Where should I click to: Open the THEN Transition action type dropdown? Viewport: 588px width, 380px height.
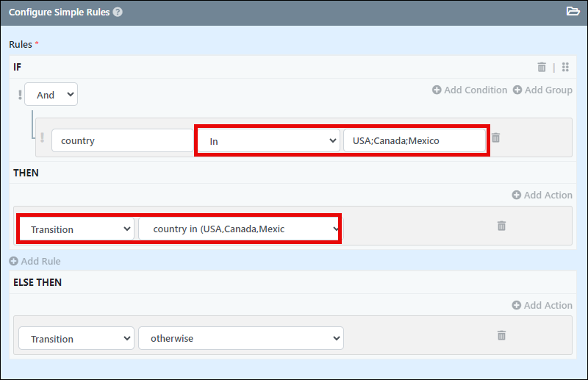tap(76, 229)
